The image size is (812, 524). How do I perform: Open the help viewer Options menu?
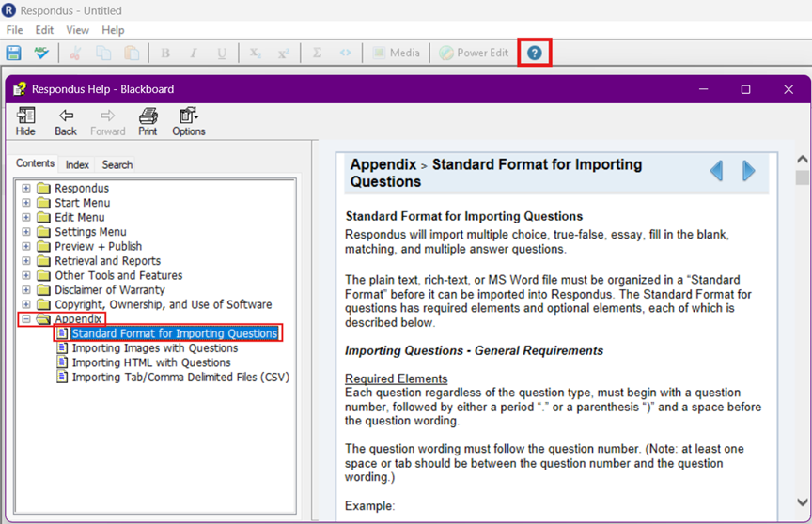189,121
